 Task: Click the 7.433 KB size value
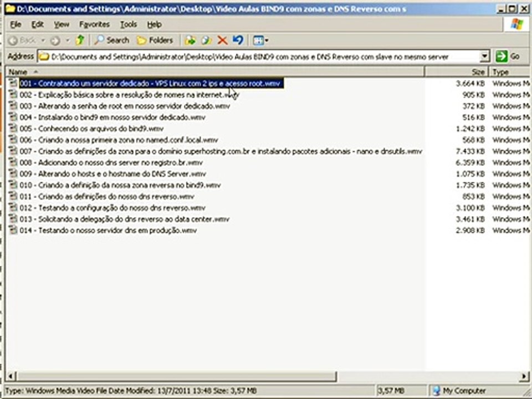[470, 151]
